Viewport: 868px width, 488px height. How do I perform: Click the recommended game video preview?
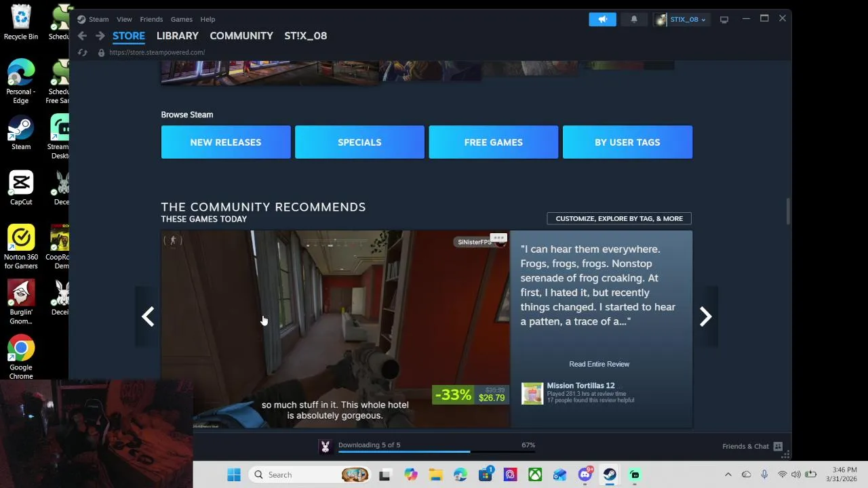tap(335, 329)
